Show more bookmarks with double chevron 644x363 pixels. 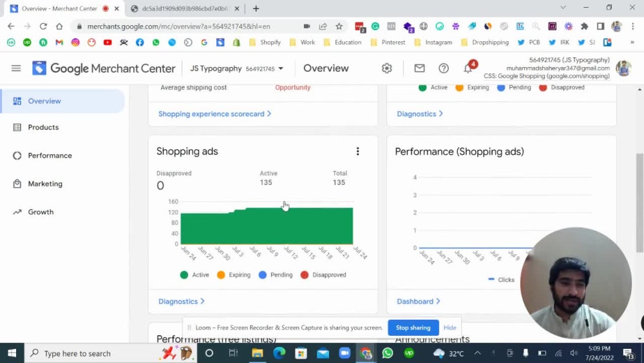pyautogui.click(x=632, y=43)
